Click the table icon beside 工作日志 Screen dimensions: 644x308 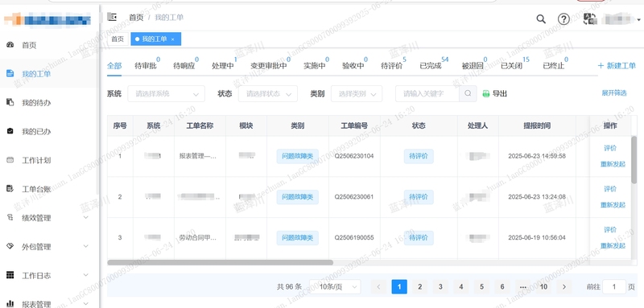click(10, 275)
